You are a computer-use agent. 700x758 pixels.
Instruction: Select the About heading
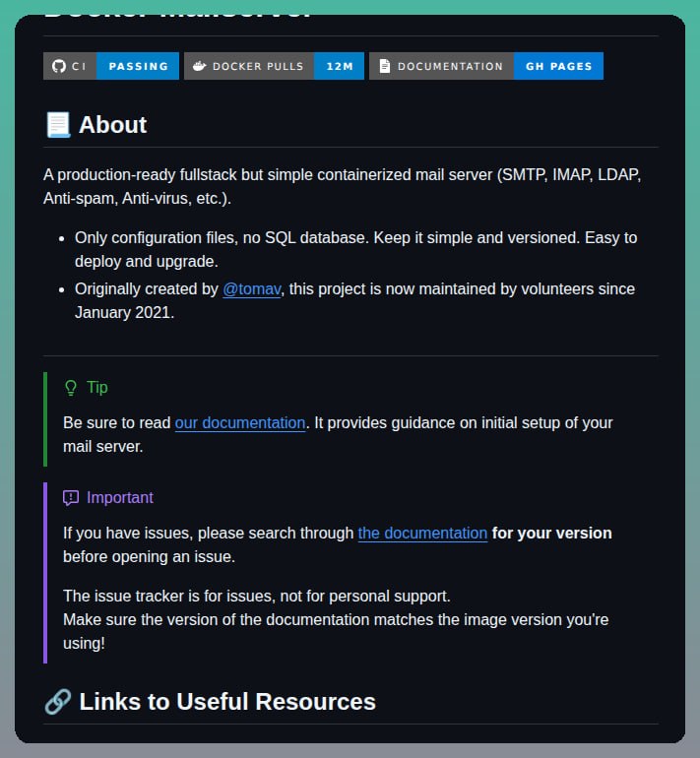click(112, 125)
